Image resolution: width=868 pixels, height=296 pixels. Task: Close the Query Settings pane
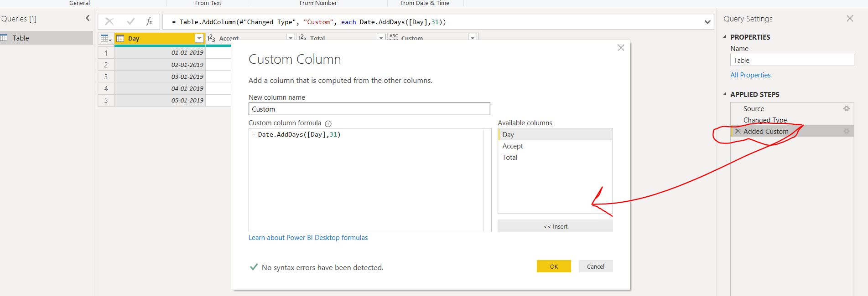[x=850, y=19]
